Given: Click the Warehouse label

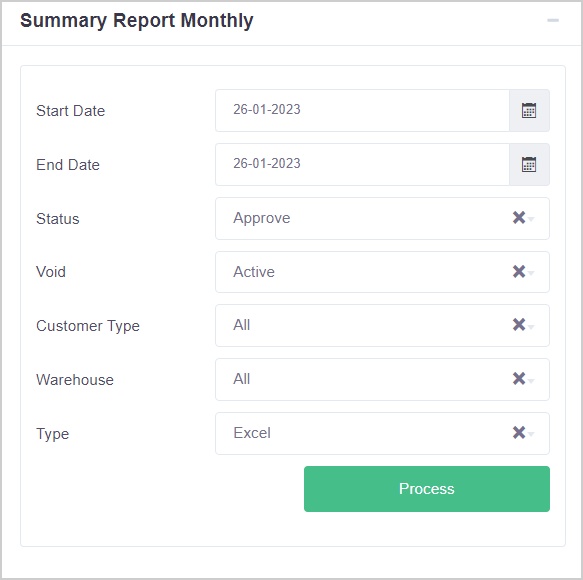Looking at the screenshot, I should pos(75,380).
